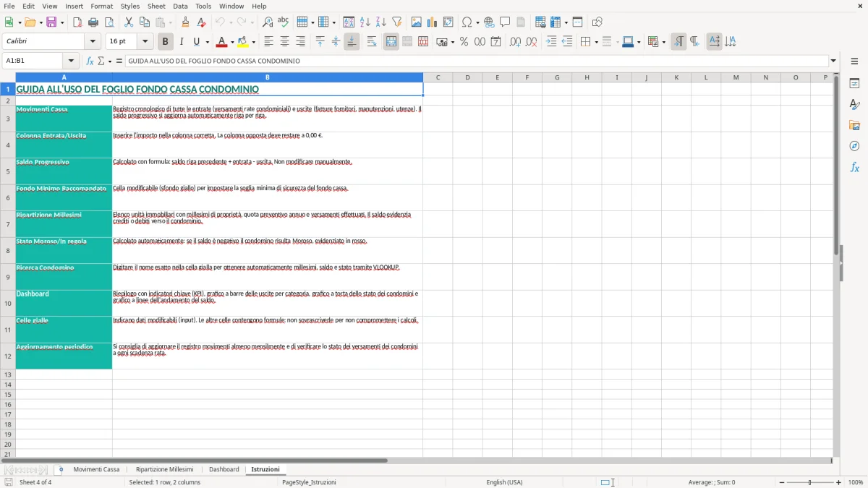
Task: Open sidebar Properties deck
Action: point(854,84)
